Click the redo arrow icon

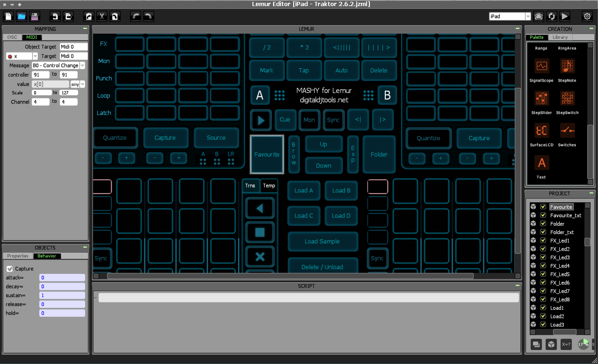[148, 16]
